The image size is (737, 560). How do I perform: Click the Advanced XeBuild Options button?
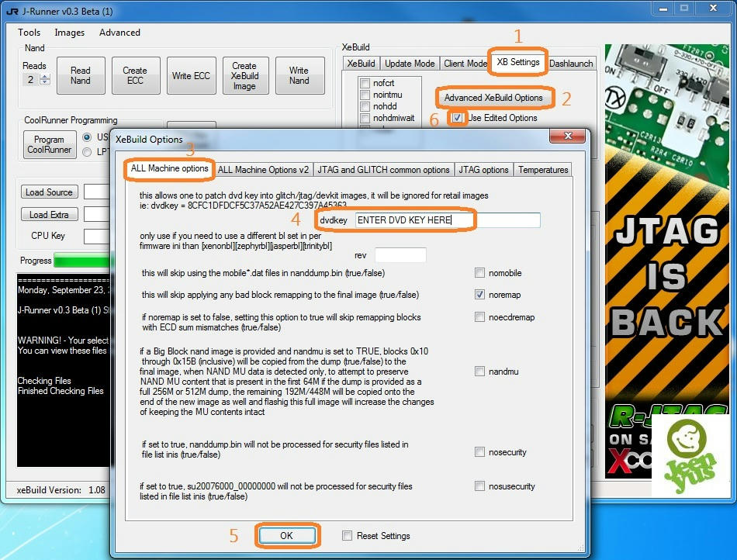pyautogui.click(x=493, y=98)
